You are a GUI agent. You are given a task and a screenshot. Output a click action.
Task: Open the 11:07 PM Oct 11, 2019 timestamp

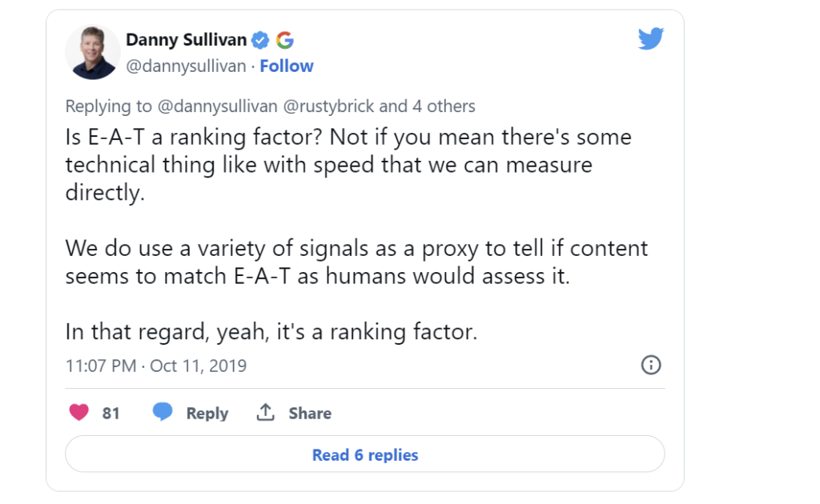[x=156, y=366]
